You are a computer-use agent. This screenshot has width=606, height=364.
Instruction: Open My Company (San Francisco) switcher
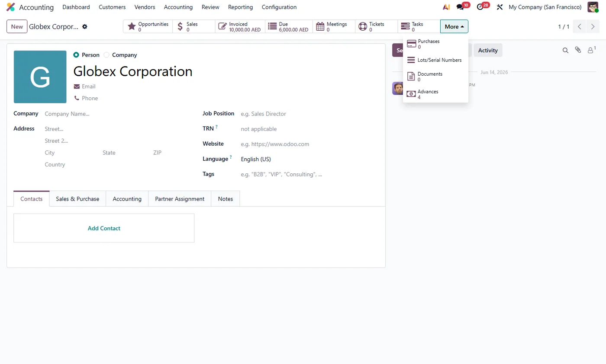(x=545, y=7)
